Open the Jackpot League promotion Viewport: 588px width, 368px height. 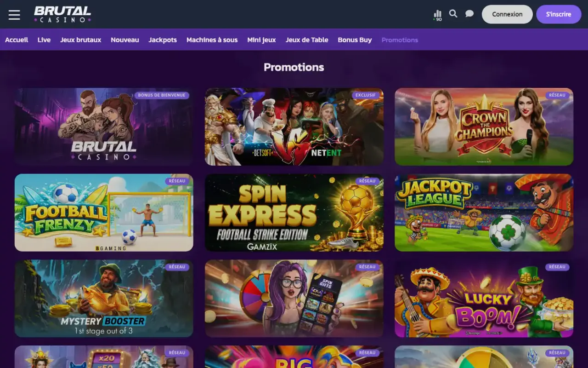[484, 213]
